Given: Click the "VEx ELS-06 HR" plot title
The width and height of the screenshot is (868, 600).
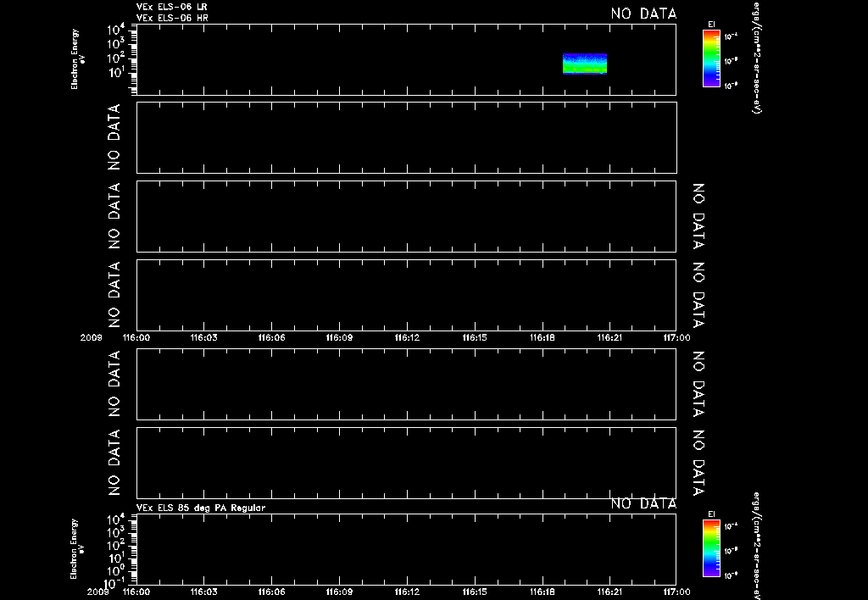Looking at the screenshot, I should (172, 18).
